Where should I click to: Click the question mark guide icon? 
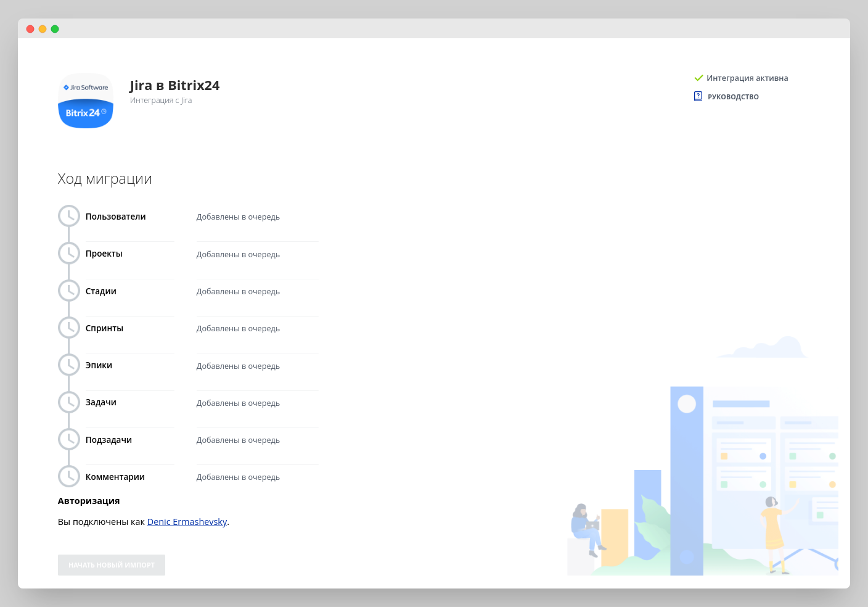pyautogui.click(x=698, y=96)
